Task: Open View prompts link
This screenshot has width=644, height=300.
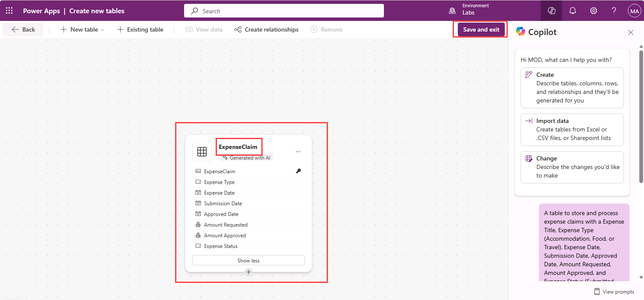Action: pos(614,292)
